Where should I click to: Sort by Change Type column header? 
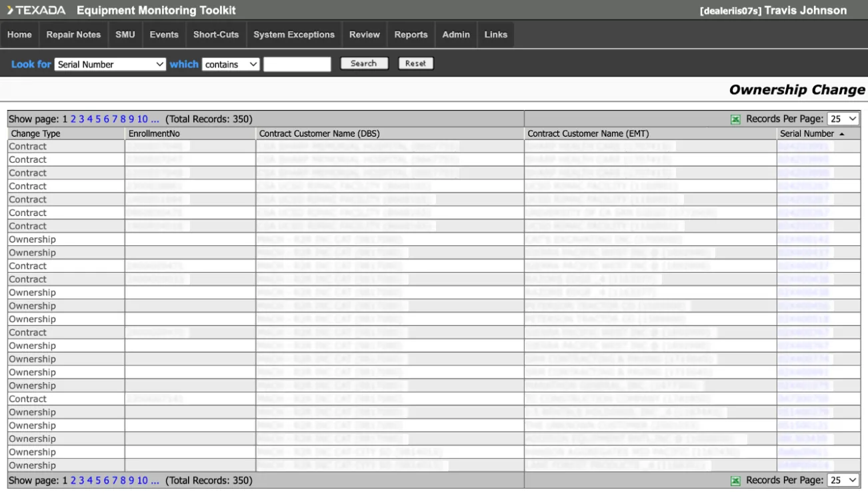click(x=35, y=134)
